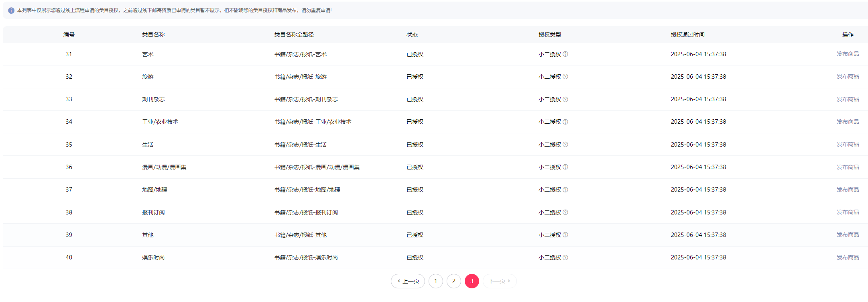The width and height of the screenshot is (868, 302).
Task: Open 发布商品 for 漫画/动漫/漫画集 row
Action: (x=848, y=167)
